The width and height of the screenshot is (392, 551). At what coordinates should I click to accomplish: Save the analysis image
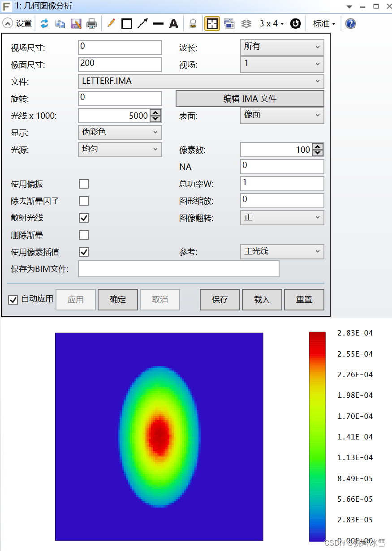click(76, 23)
